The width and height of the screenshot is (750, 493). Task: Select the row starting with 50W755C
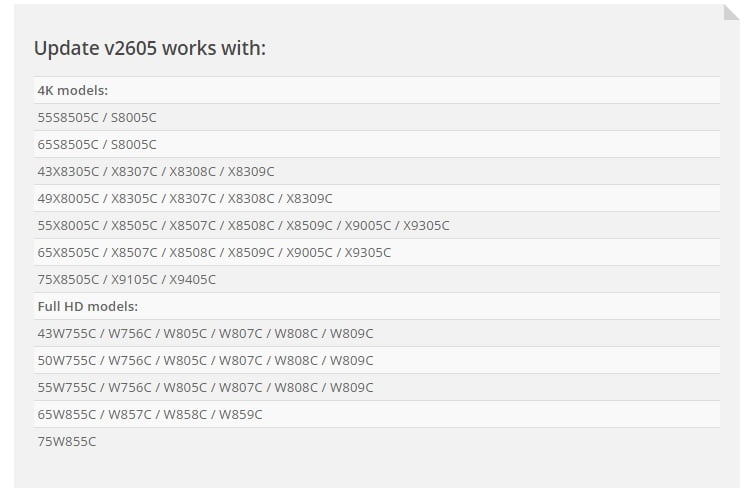(x=205, y=360)
